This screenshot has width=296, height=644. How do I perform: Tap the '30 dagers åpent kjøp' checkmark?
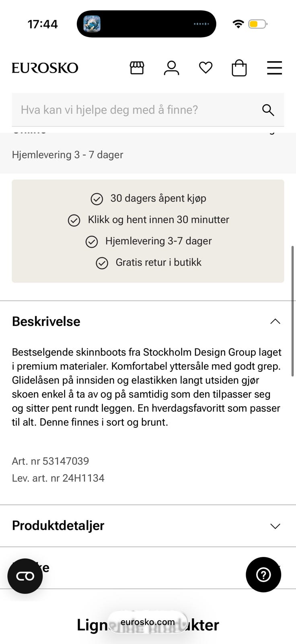tap(97, 198)
